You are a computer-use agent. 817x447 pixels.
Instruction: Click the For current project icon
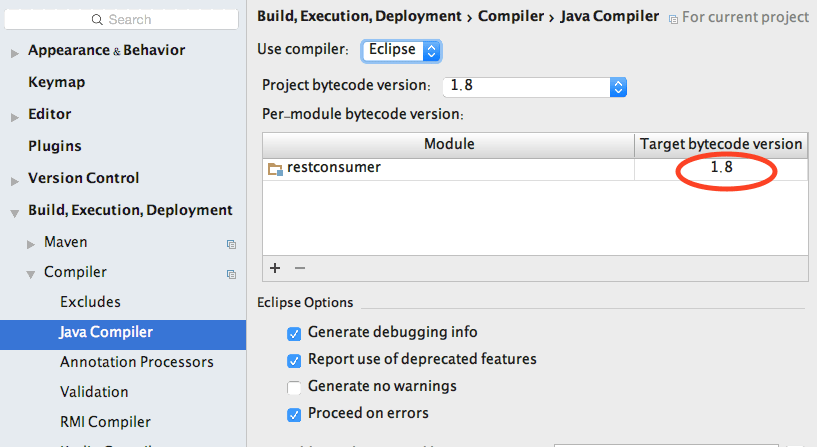(673, 19)
